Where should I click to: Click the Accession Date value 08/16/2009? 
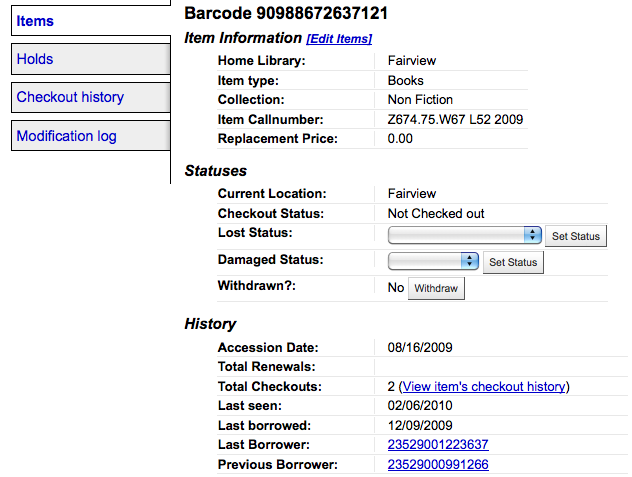[x=421, y=348]
